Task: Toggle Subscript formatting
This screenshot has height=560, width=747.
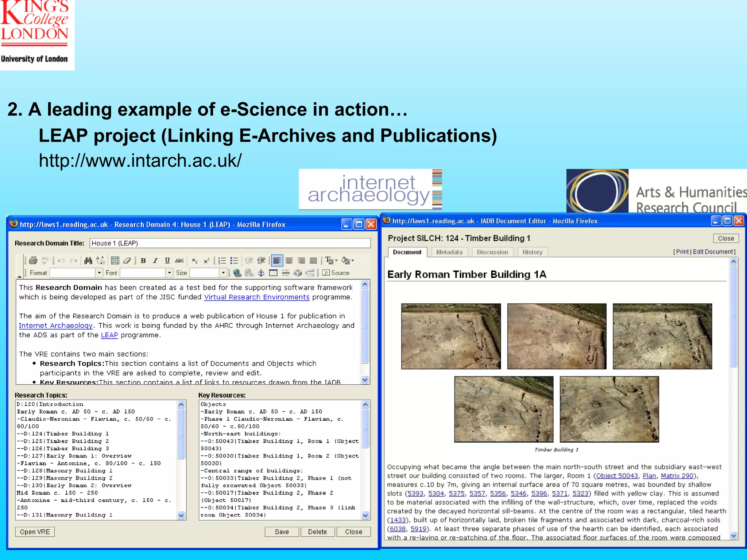Action: tap(195, 260)
